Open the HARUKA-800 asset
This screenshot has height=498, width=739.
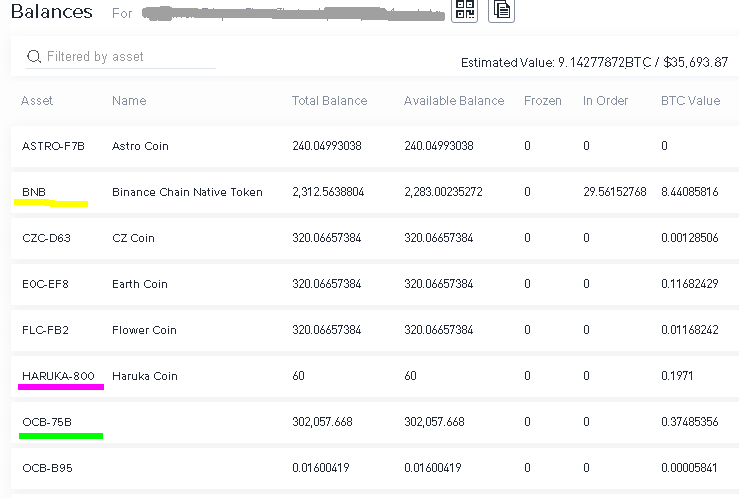pyautogui.click(x=58, y=376)
